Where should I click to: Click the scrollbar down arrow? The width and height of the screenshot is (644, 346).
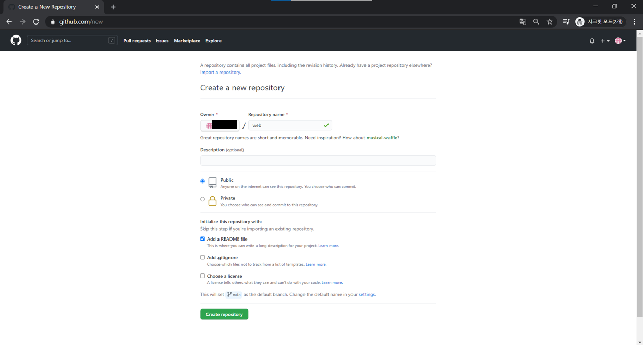(x=640, y=343)
